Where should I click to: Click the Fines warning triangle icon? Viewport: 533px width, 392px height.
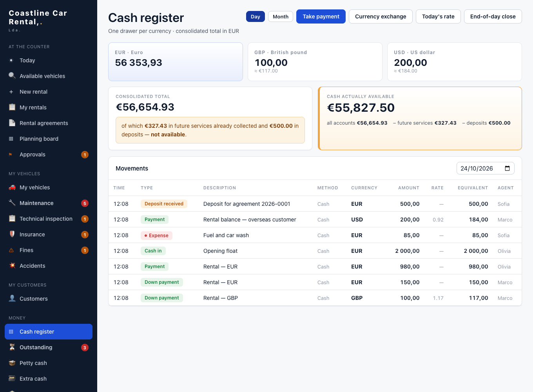coord(11,250)
